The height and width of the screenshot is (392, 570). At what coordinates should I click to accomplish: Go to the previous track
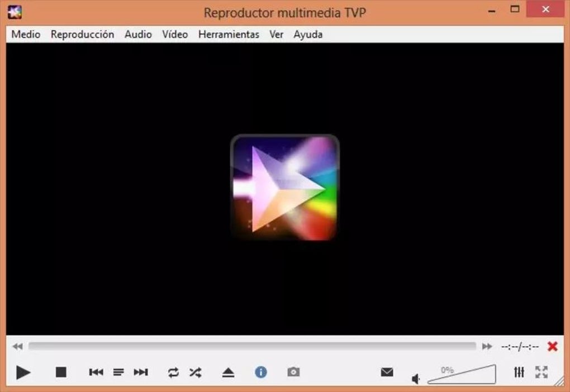96,371
